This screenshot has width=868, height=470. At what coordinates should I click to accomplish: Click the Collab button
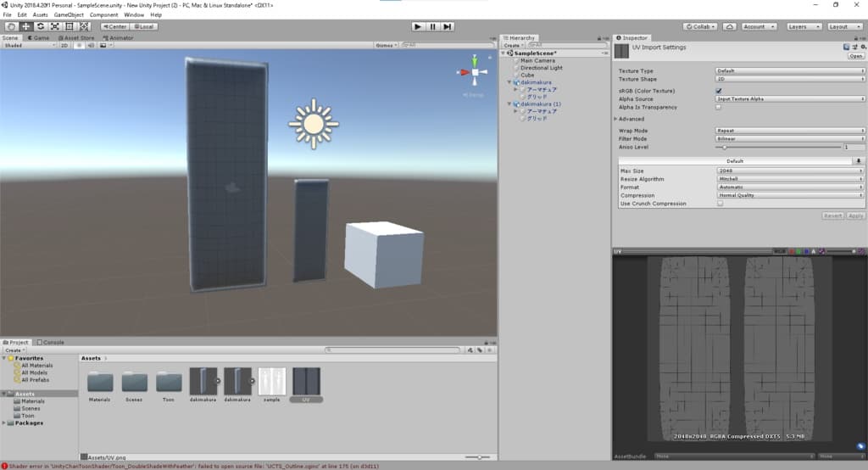(702, 26)
